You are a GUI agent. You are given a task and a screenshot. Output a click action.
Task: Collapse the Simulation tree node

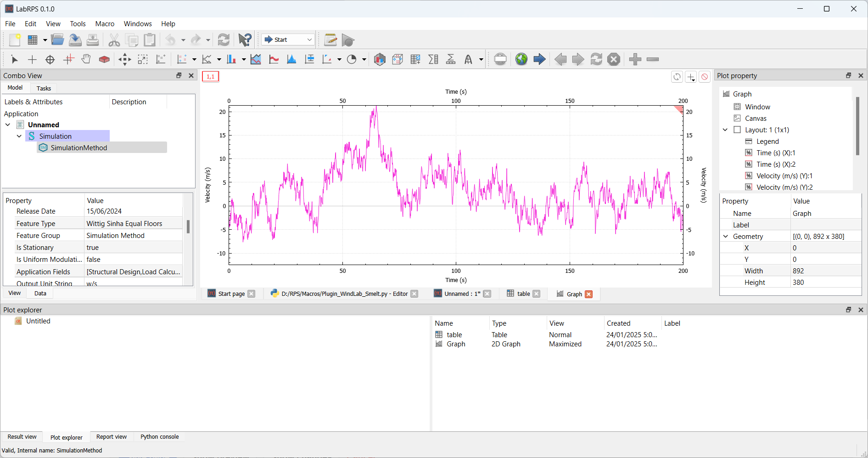(19, 136)
